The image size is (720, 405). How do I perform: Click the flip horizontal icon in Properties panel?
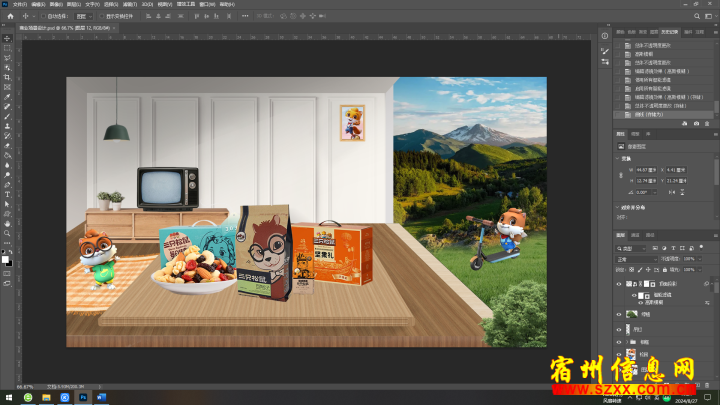(x=672, y=190)
